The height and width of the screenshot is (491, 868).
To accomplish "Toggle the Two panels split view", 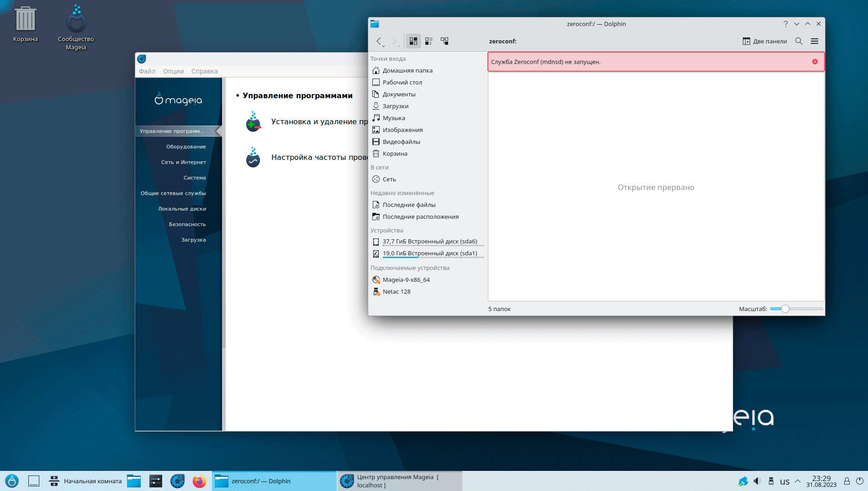I will (765, 41).
